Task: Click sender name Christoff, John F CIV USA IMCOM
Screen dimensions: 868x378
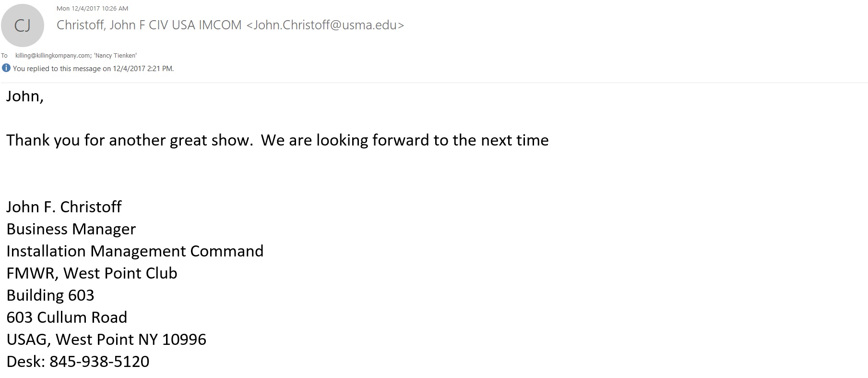Action: click(149, 25)
